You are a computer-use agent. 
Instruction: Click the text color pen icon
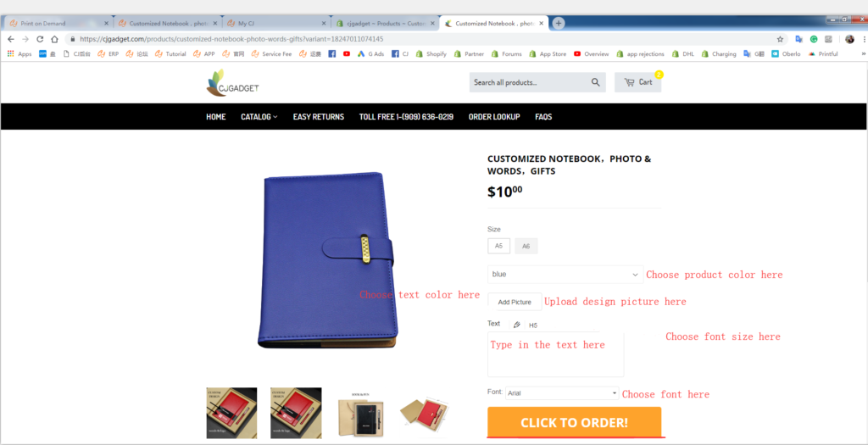coord(517,325)
